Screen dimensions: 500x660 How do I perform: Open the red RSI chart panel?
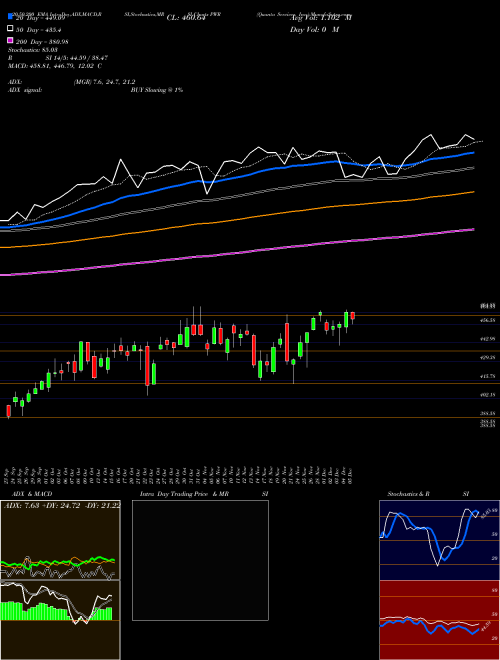click(x=439, y=620)
